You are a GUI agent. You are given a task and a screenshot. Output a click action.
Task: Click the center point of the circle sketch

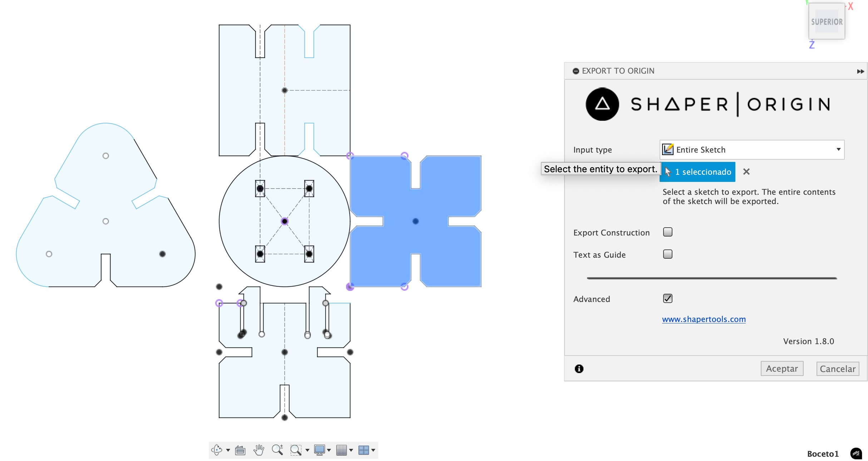point(285,222)
